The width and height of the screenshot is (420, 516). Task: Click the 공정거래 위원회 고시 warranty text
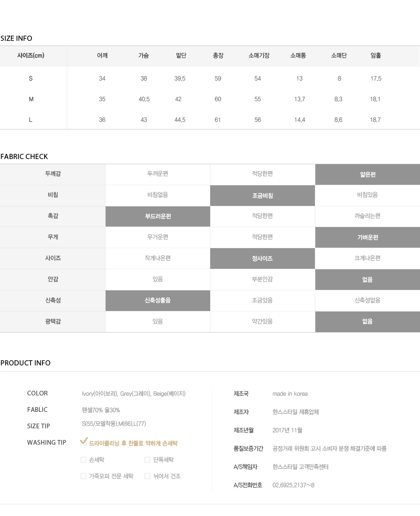click(x=329, y=448)
